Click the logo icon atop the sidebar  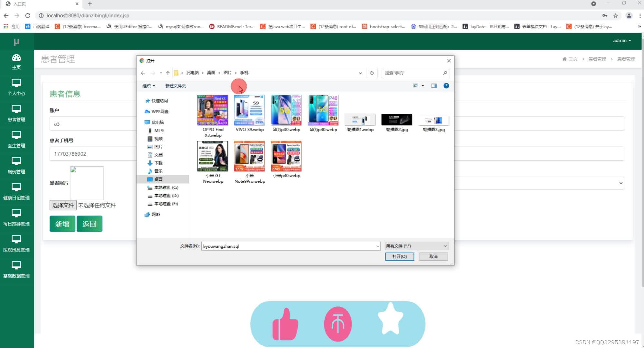pyautogui.click(x=16, y=42)
